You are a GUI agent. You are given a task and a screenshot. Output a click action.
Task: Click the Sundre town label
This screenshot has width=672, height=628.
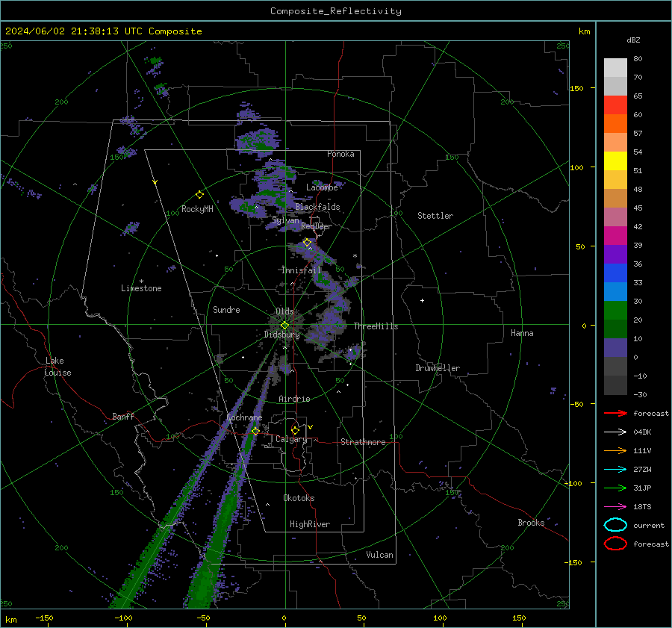point(226,309)
